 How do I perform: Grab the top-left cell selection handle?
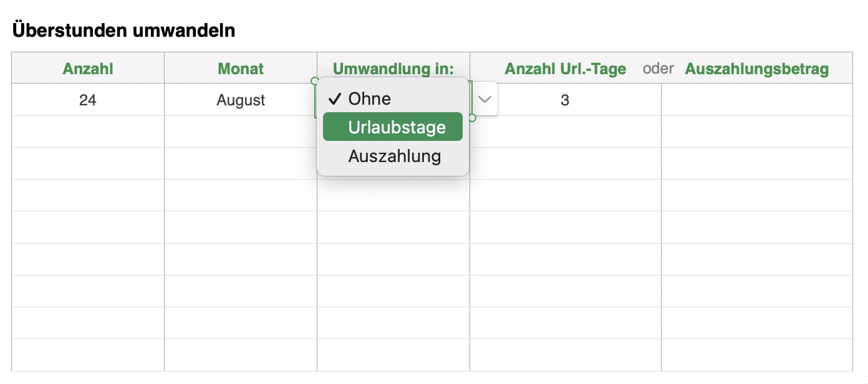coord(314,81)
